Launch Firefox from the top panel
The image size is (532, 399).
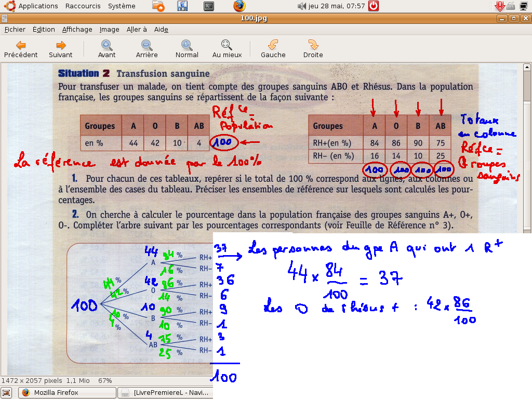click(x=238, y=6)
